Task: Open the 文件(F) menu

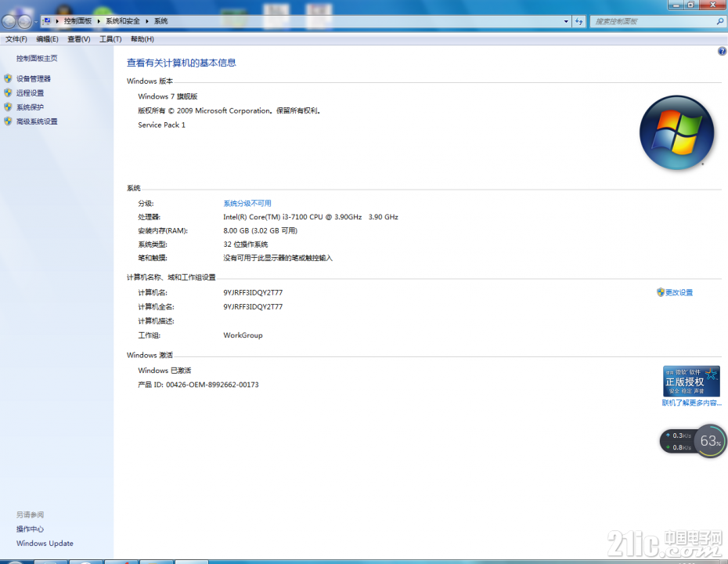Action: pyautogui.click(x=16, y=39)
